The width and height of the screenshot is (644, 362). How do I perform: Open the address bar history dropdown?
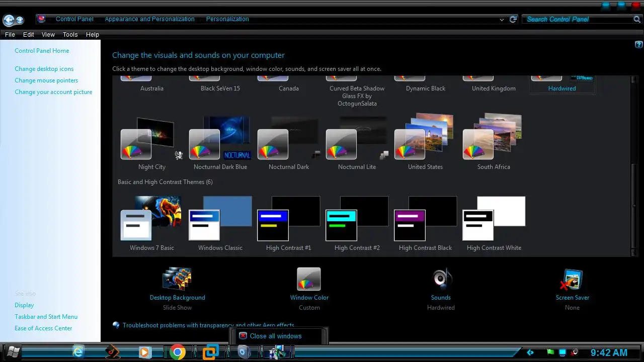coord(502,20)
